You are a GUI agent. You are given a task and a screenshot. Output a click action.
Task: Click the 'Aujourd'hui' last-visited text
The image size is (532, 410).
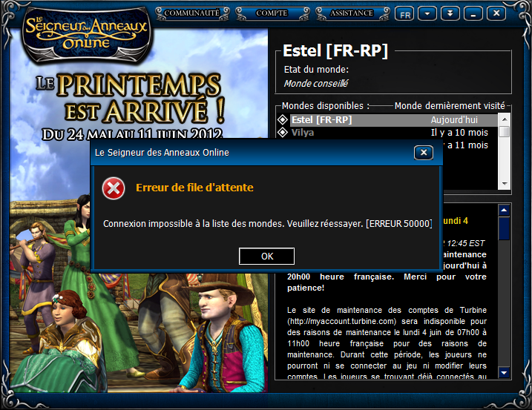click(454, 120)
